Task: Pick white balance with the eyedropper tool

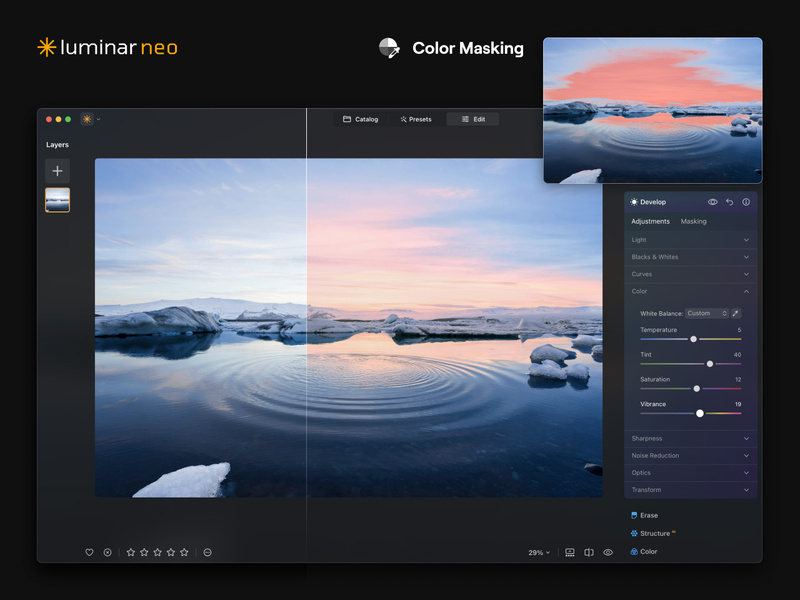Action: (x=736, y=313)
